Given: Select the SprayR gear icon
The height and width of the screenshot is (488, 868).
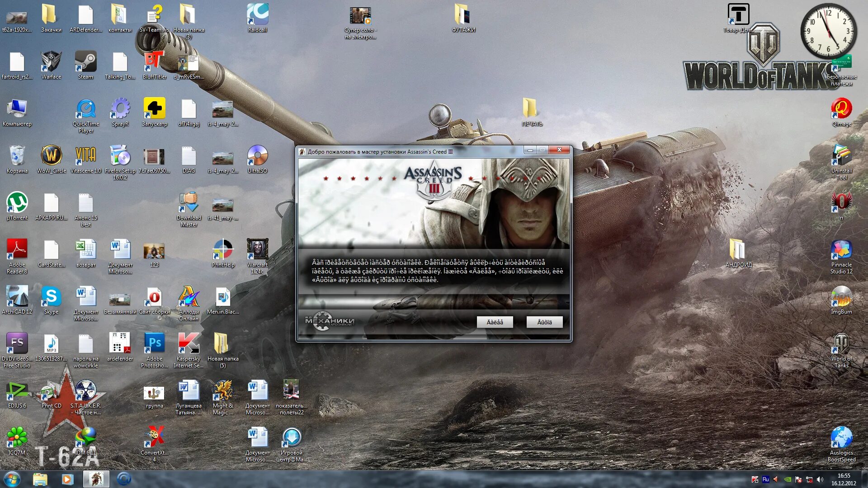Looking at the screenshot, I should (120, 112).
